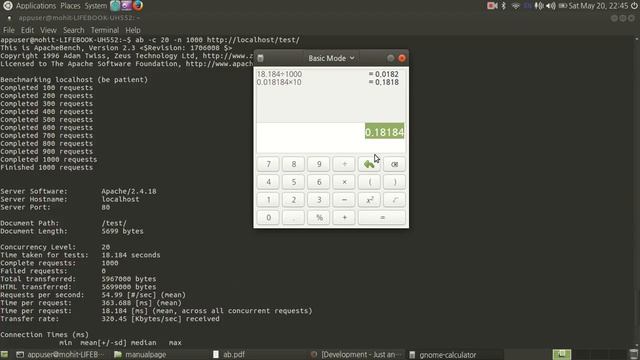The width and height of the screenshot is (640, 360).
Task: Select history line 18.184÷1000 in calculator
Action: [279, 74]
